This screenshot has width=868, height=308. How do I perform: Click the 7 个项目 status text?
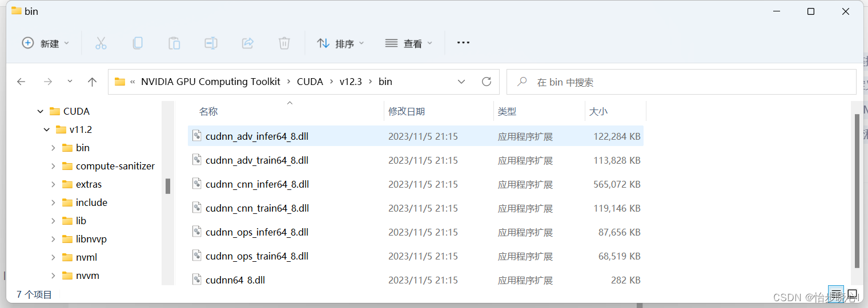coord(34,294)
